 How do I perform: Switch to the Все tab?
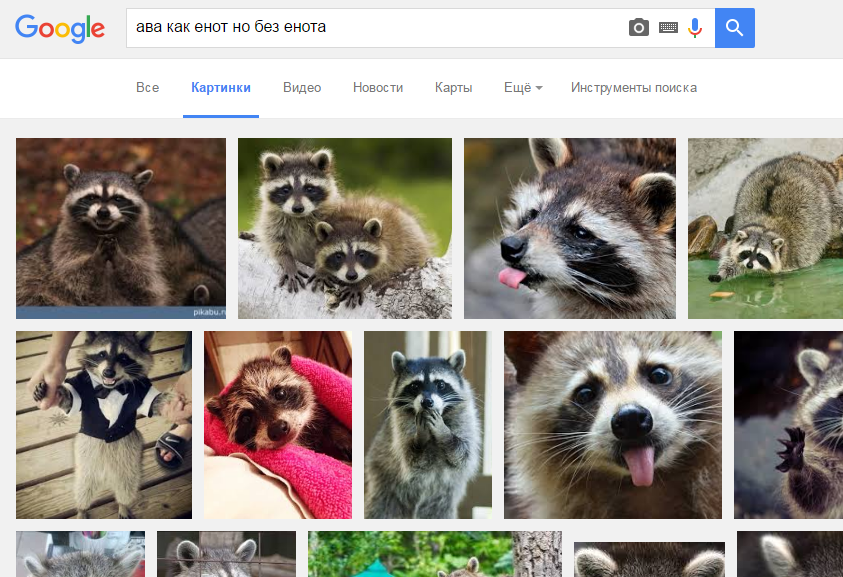[147, 88]
